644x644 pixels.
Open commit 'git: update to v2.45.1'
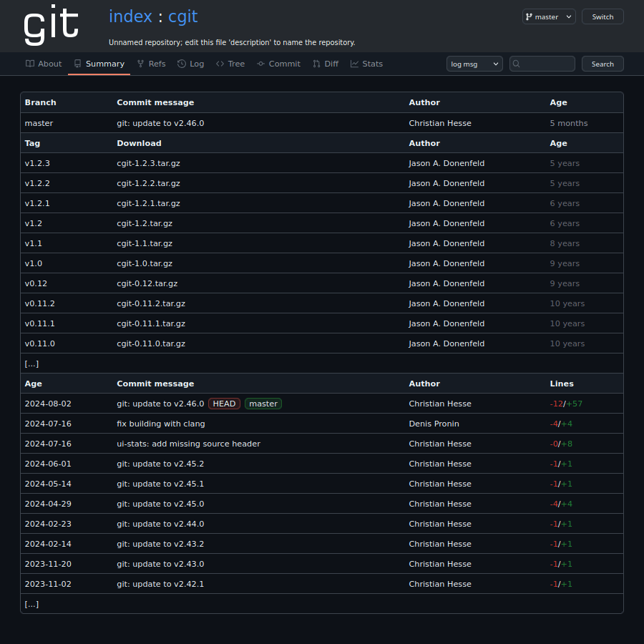pyautogui.click(x=160, y=484)
